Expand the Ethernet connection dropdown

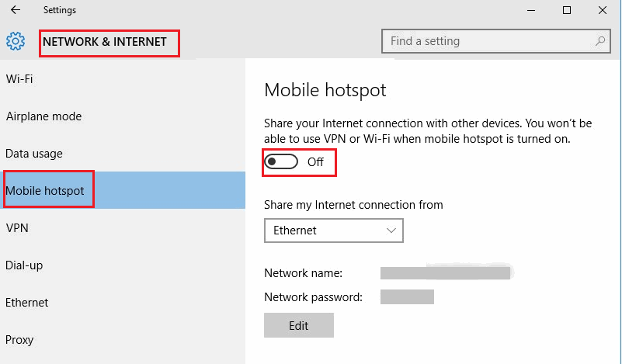coord(334,231)
